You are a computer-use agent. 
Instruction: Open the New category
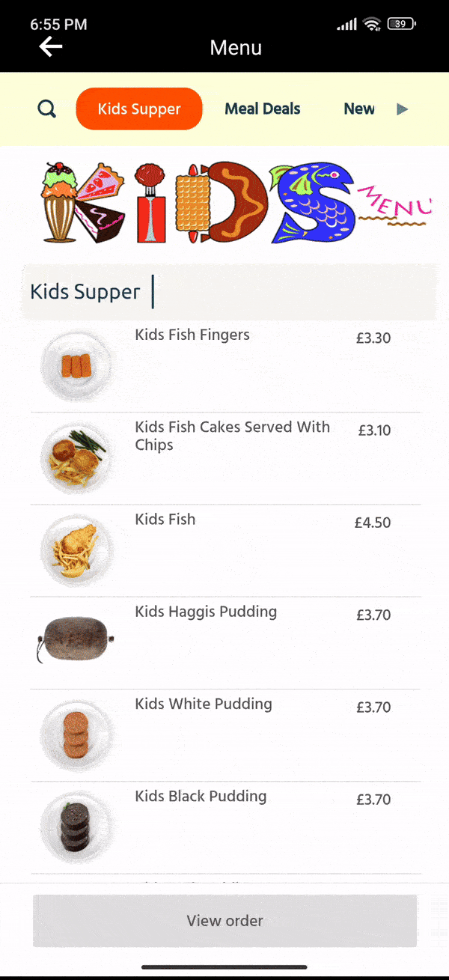(x=359, y=109)
